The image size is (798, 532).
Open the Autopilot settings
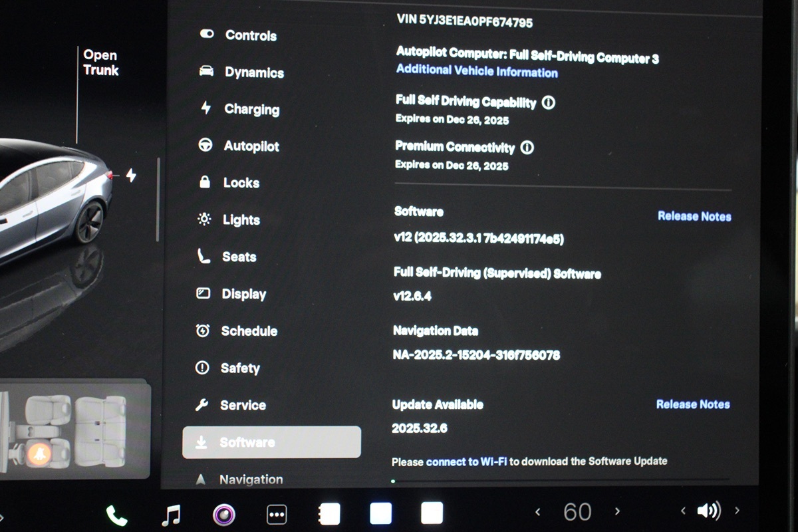(239, 146)
